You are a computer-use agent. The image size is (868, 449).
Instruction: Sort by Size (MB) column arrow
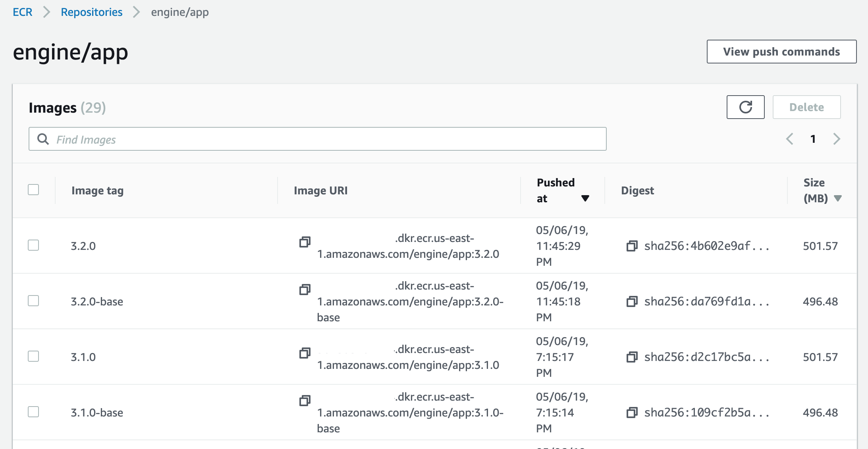(x=838, y=198)
